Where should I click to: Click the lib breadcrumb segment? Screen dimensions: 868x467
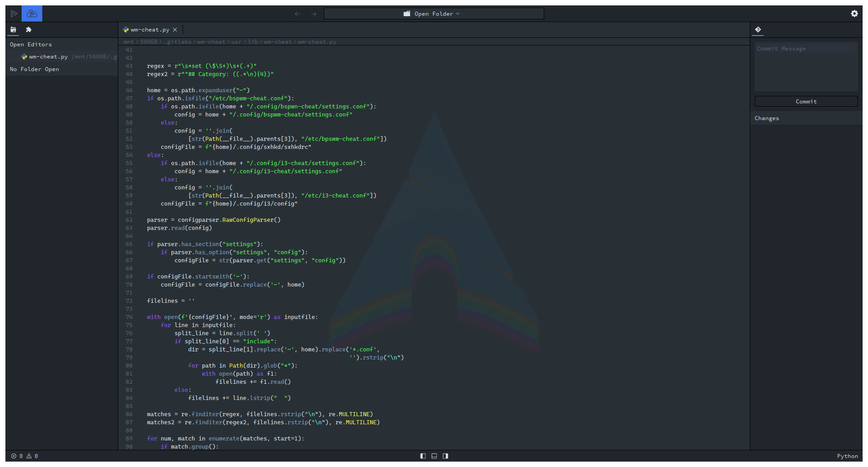click(x=253, y=42)
